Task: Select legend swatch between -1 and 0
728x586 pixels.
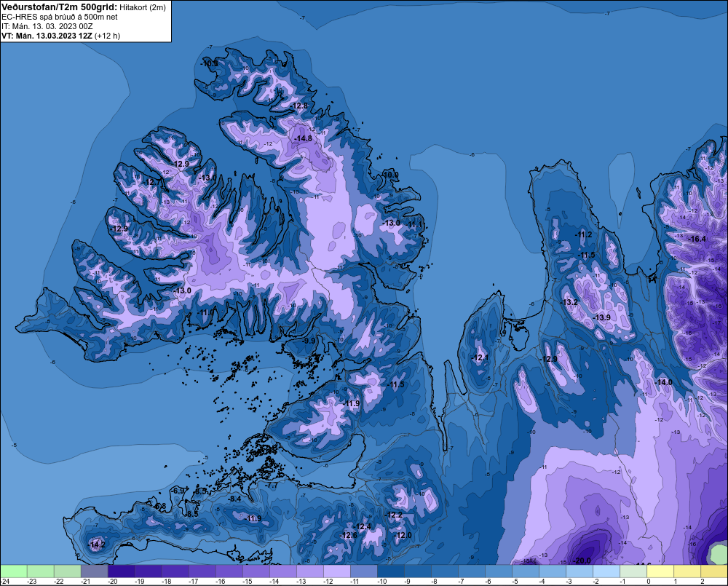Action: point(633,571)
